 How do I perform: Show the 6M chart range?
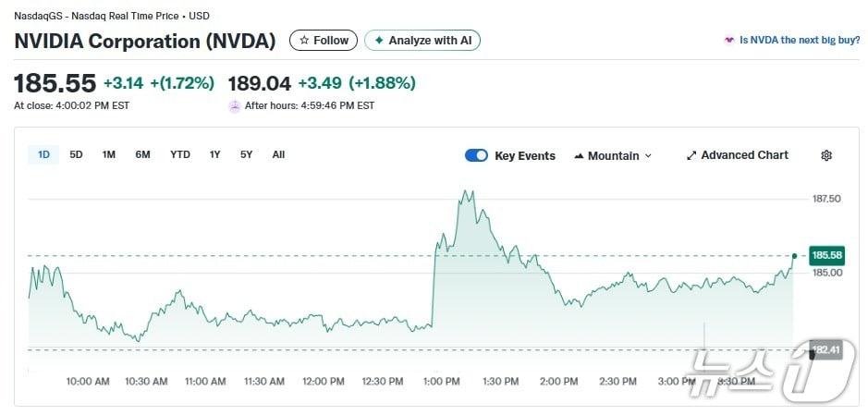[x=142, y=154]
